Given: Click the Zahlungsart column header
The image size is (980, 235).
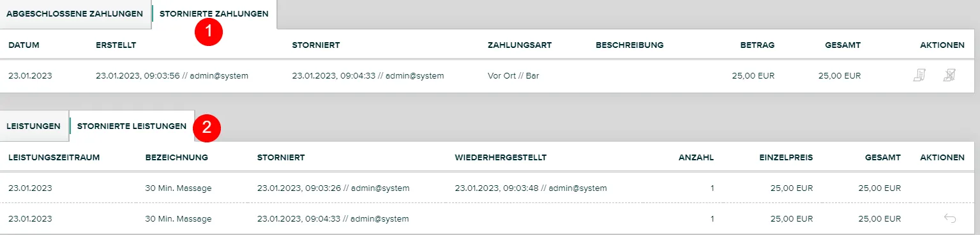Looking at the screenshot, I should 519,45.
